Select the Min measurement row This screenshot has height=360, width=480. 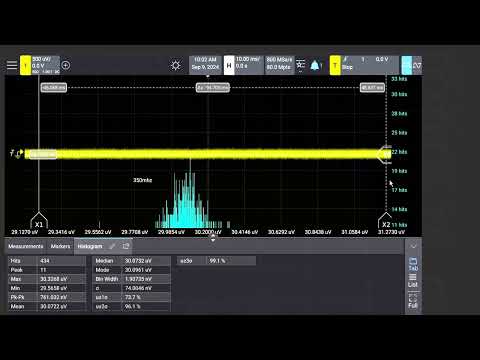[47, 288]
